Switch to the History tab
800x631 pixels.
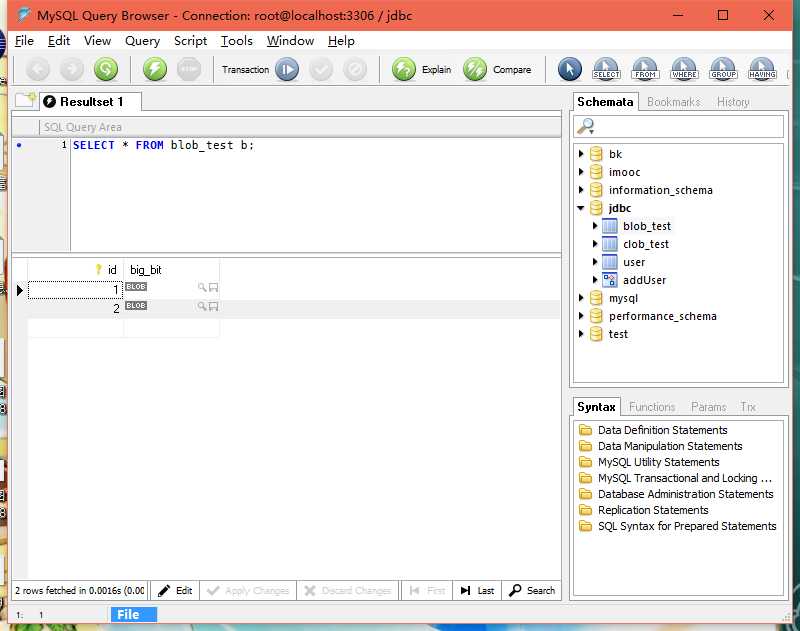point(733,102)
